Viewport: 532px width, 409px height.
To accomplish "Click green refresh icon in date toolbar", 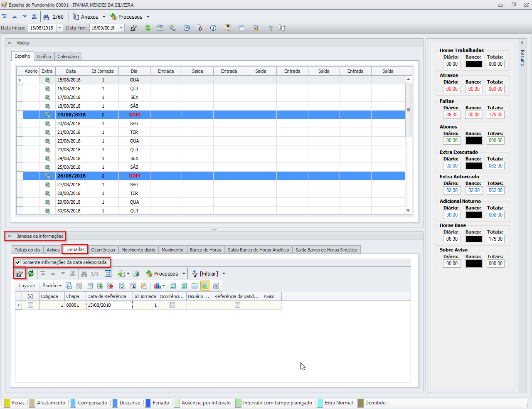I will coord(148,28).
